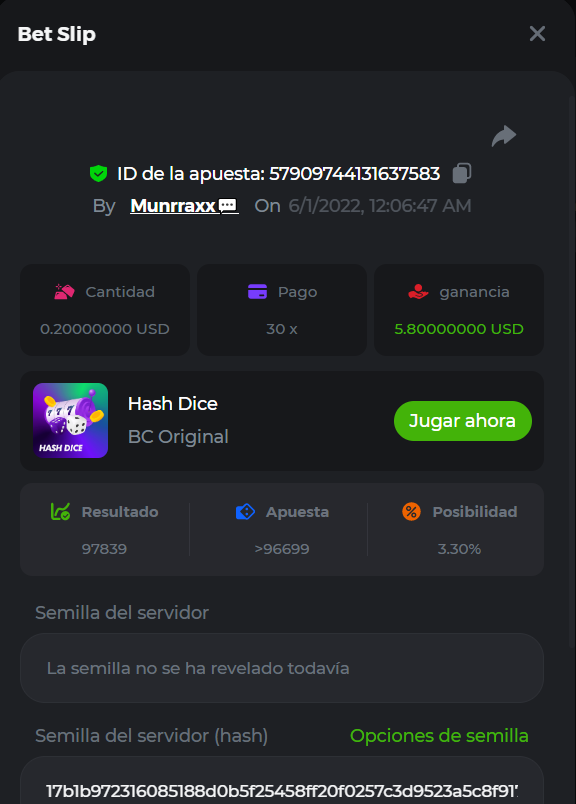The image size is (576, 804).
Task: Open the Hash Dice game thumbnail
Action: click(x=70, y=420)
